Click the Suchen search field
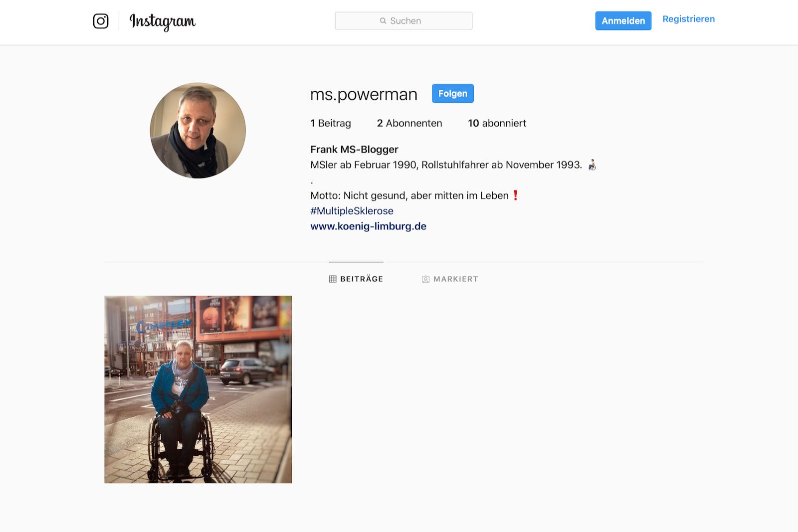798x532 pixels. click(403, 21)
